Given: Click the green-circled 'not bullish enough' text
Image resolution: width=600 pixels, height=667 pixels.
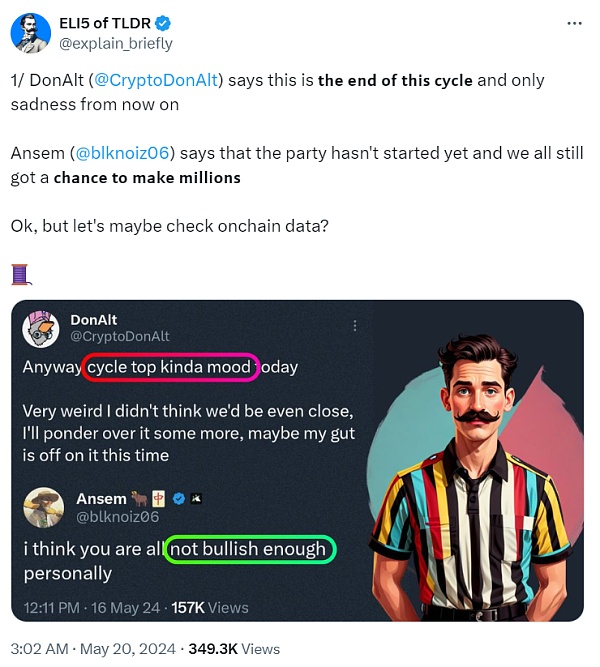Looking at the screenshot, I should click(249, 549).
